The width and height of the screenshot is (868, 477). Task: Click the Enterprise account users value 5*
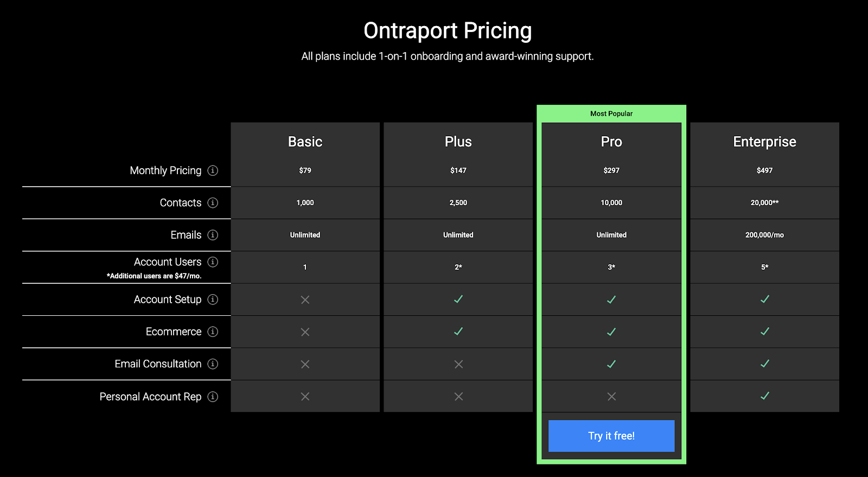pos(765,267)
